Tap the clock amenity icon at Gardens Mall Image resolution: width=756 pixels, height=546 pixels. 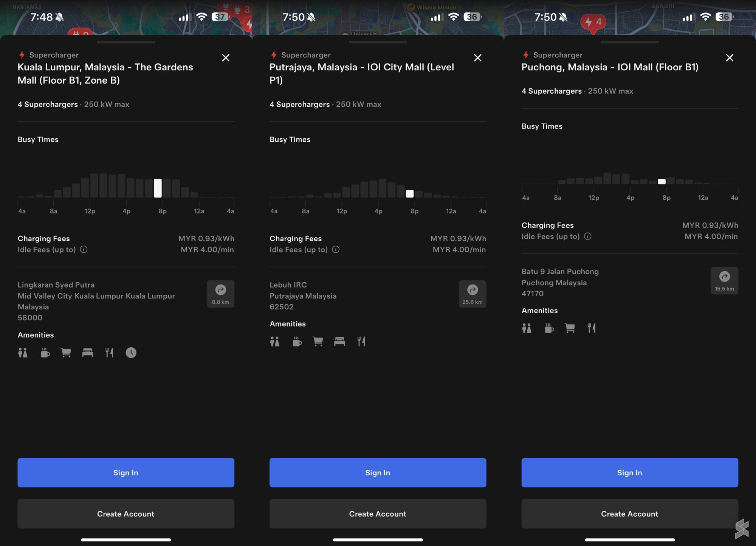[131, 353]
